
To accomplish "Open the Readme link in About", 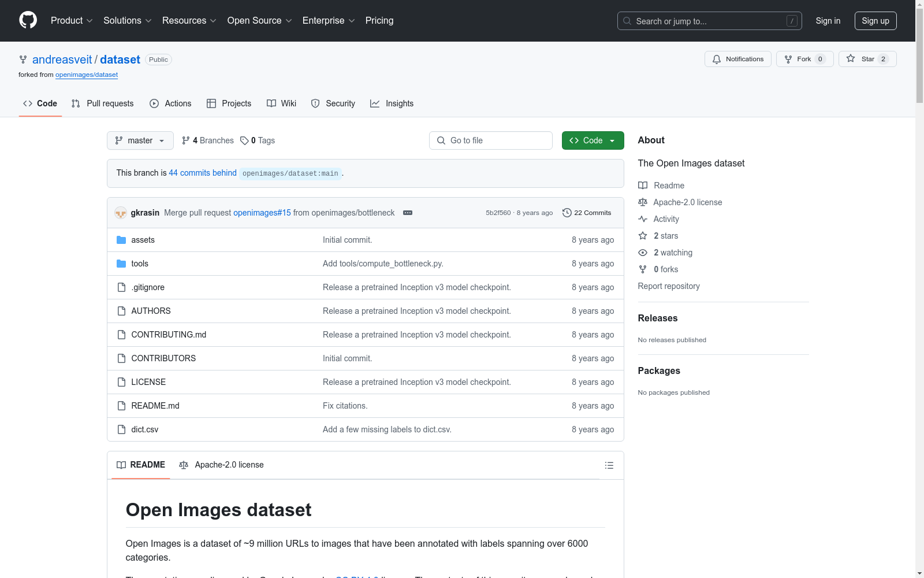I will point(661,186).
